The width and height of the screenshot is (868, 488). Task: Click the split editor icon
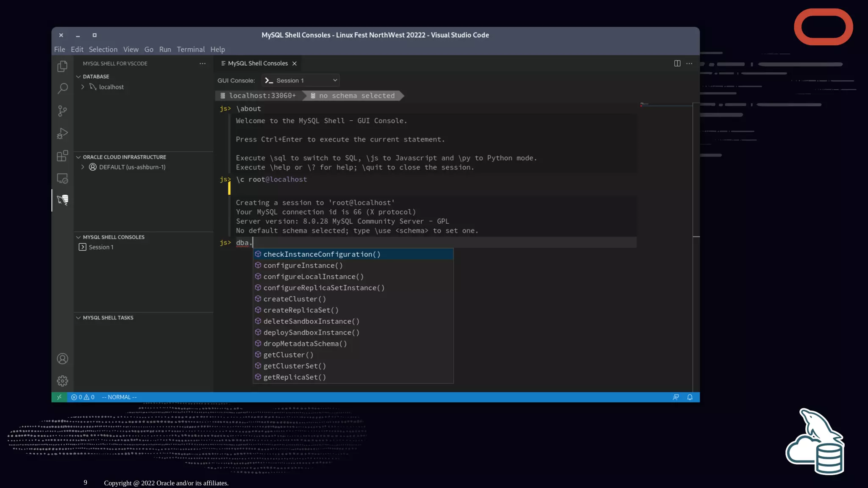[677, 64]
